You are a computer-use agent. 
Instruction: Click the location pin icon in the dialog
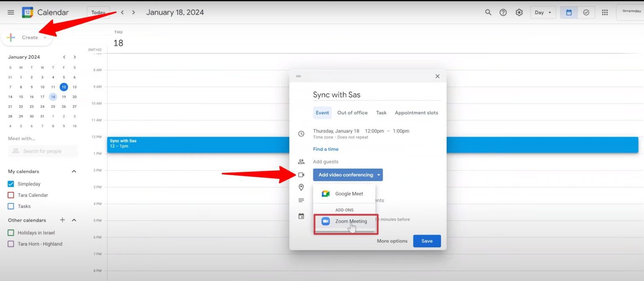(x=301, y=188)
